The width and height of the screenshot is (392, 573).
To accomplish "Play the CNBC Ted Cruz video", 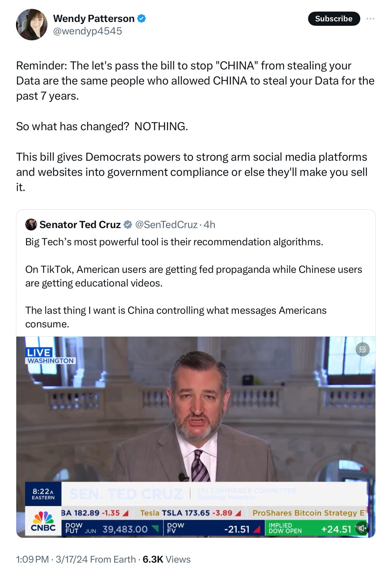I will (196, 437).
